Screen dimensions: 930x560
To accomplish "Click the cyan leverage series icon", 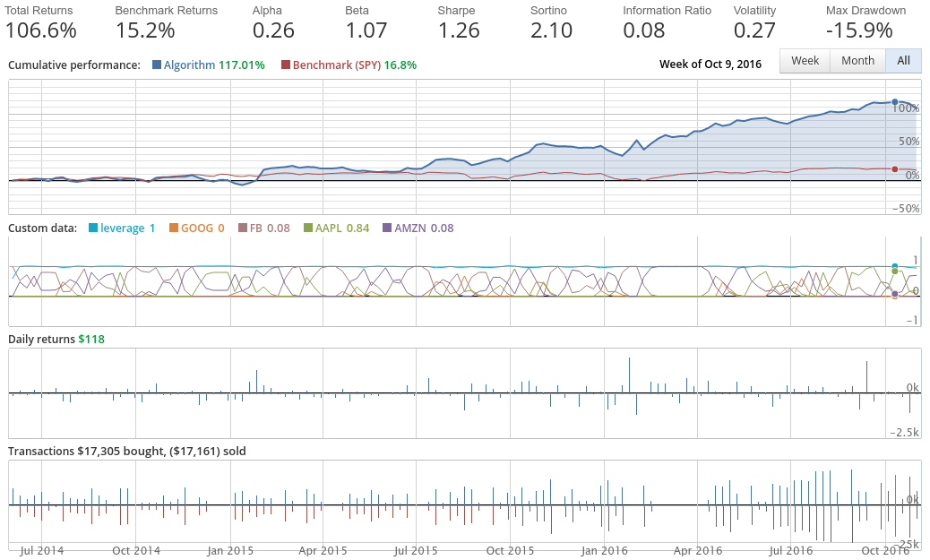I will (95, 228).
